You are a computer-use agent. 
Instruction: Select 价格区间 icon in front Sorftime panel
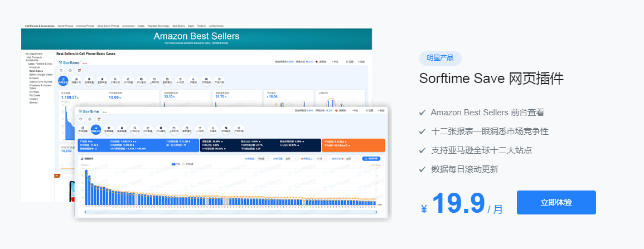pyautogui.click(x=135, y=130)
